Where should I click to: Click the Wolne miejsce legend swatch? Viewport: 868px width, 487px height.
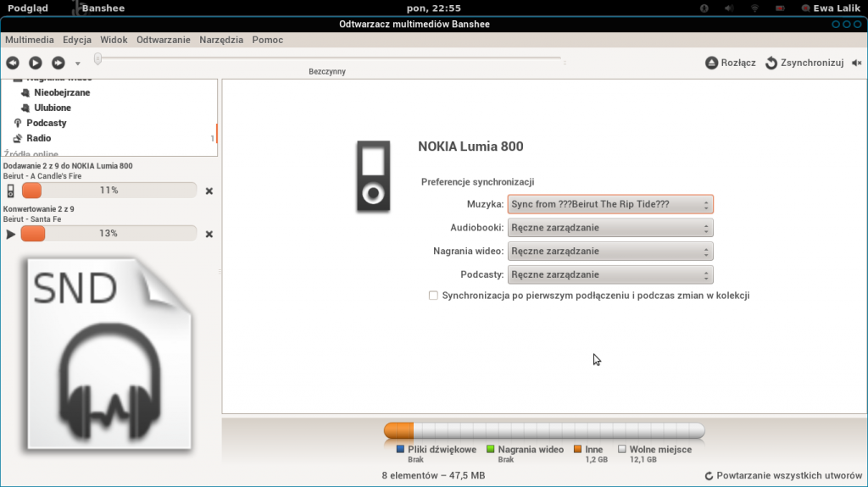point(622,450)
